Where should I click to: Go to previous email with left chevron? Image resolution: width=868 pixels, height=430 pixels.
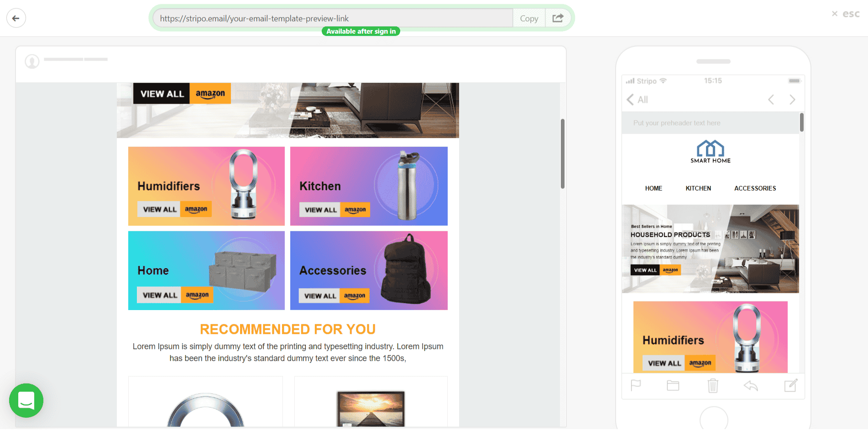(771, 99)
